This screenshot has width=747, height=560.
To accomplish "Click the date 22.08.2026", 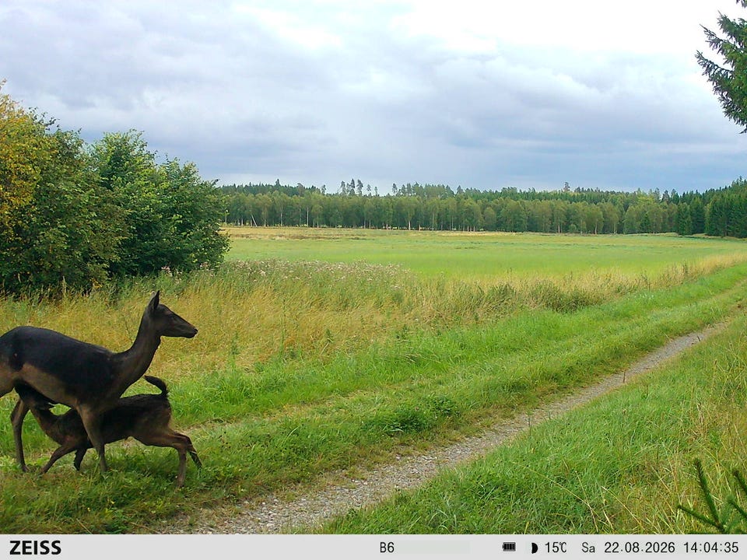I will 640,548.
